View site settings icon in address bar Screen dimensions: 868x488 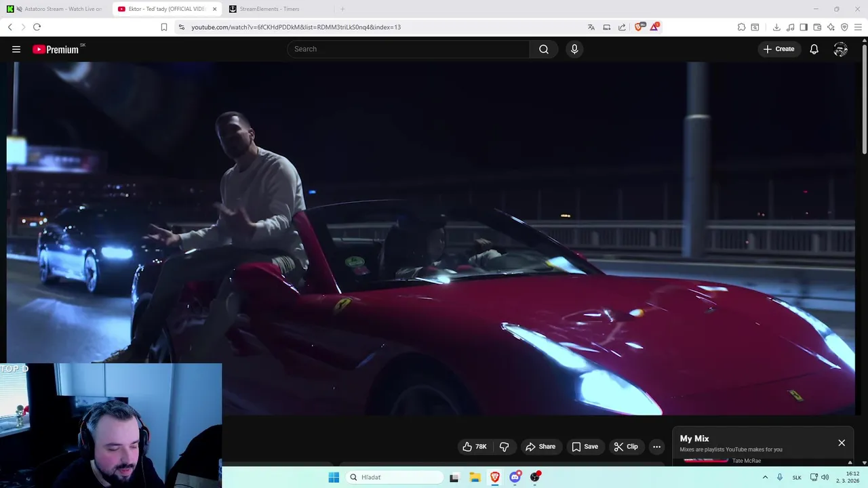tap(181, 27)
